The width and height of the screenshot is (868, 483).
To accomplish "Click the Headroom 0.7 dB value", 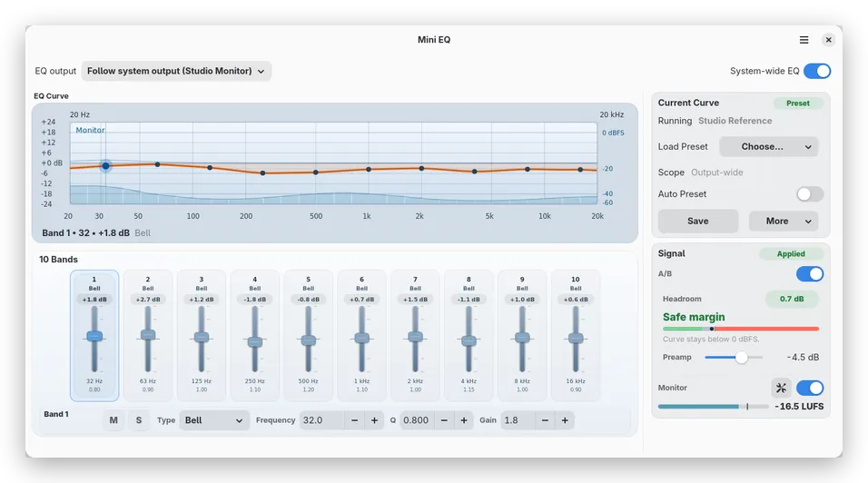I will [x=792, y=299].
